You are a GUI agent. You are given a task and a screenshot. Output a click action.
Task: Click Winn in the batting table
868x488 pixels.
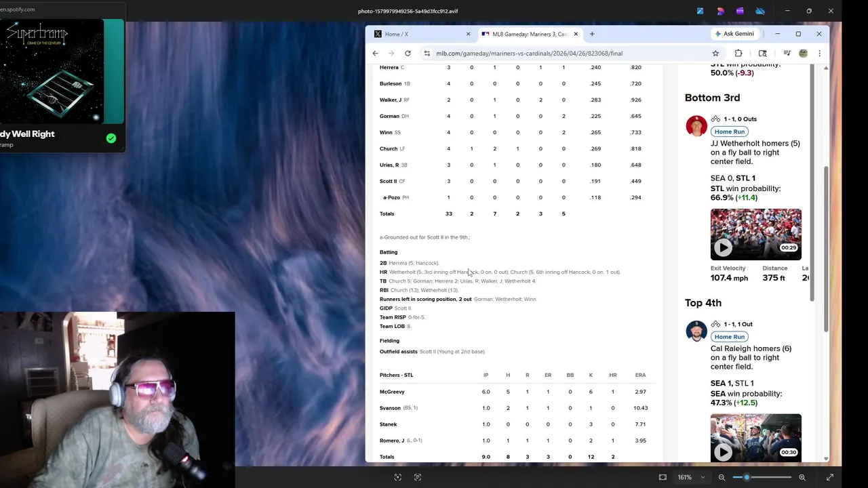coord(386,132)
